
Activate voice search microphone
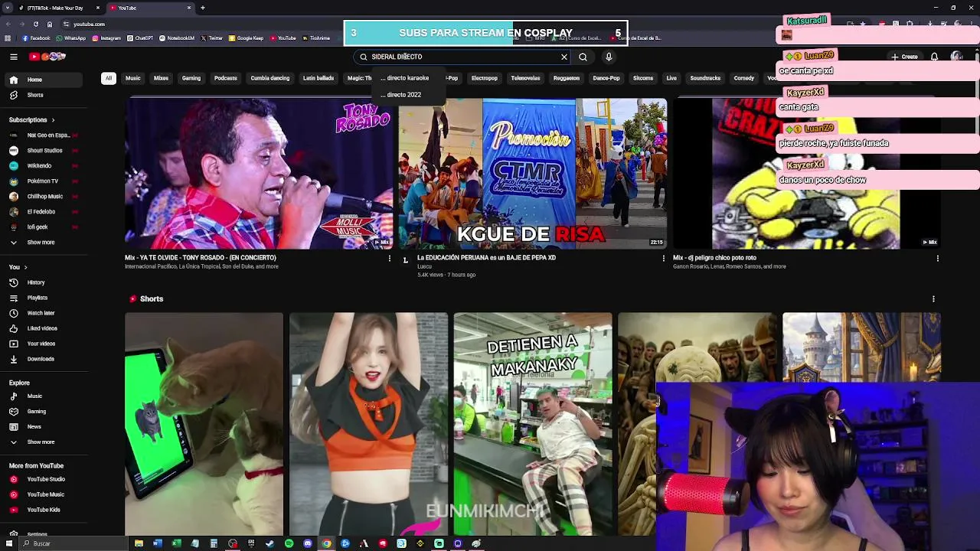(609, 57)
